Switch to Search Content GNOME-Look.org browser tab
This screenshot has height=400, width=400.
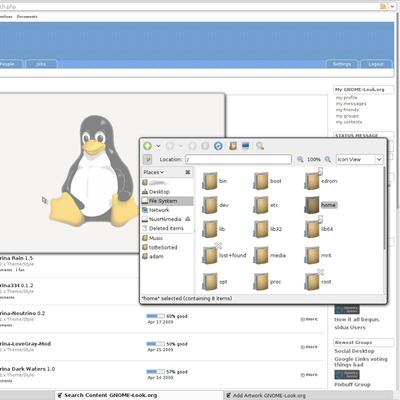coord(139,395)
